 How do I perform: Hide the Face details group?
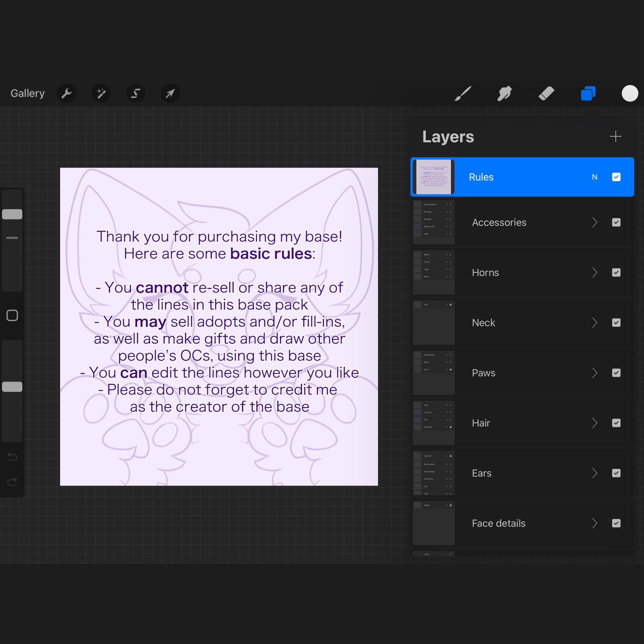[616, 523]
